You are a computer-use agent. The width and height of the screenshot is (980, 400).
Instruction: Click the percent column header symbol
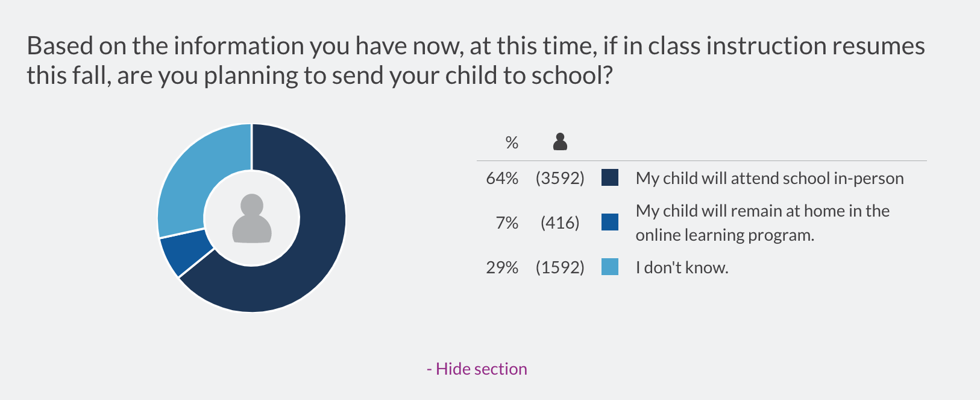pos(512,142)
